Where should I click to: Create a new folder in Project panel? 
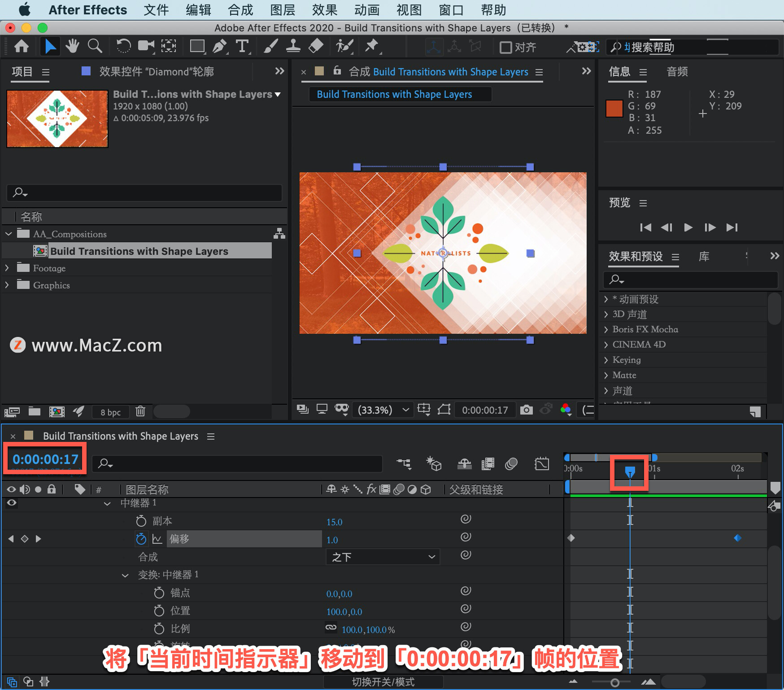[x=35, y=411]
